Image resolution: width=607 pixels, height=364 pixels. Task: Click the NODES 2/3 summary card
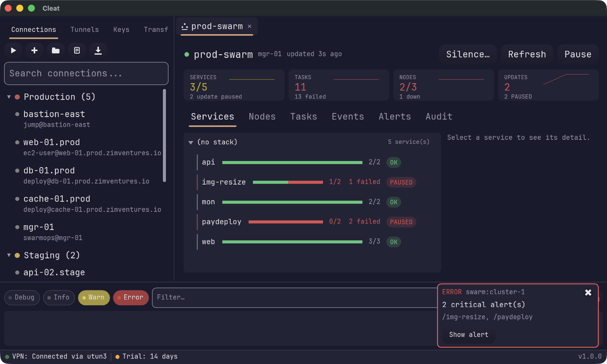click(443, 85)
